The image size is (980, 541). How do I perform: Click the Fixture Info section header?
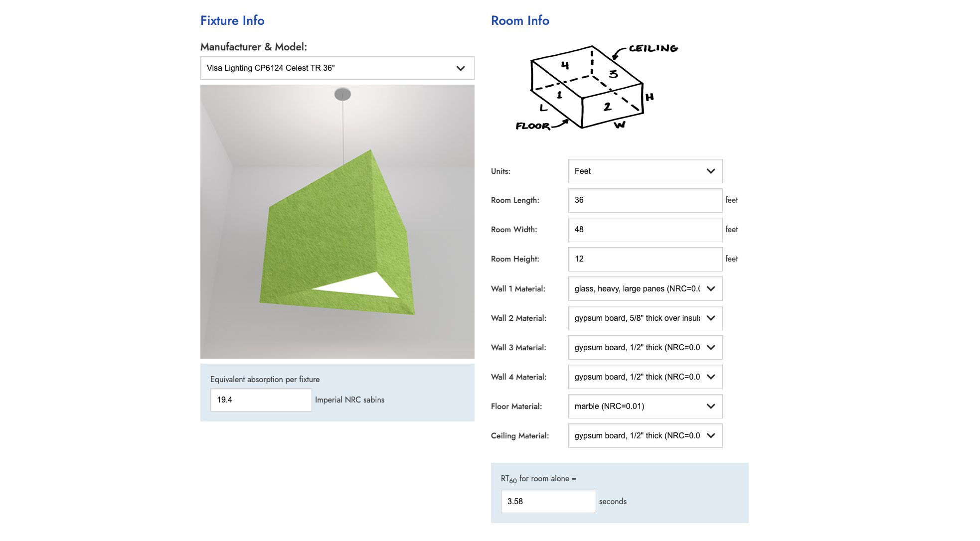[x=233, y=20]
